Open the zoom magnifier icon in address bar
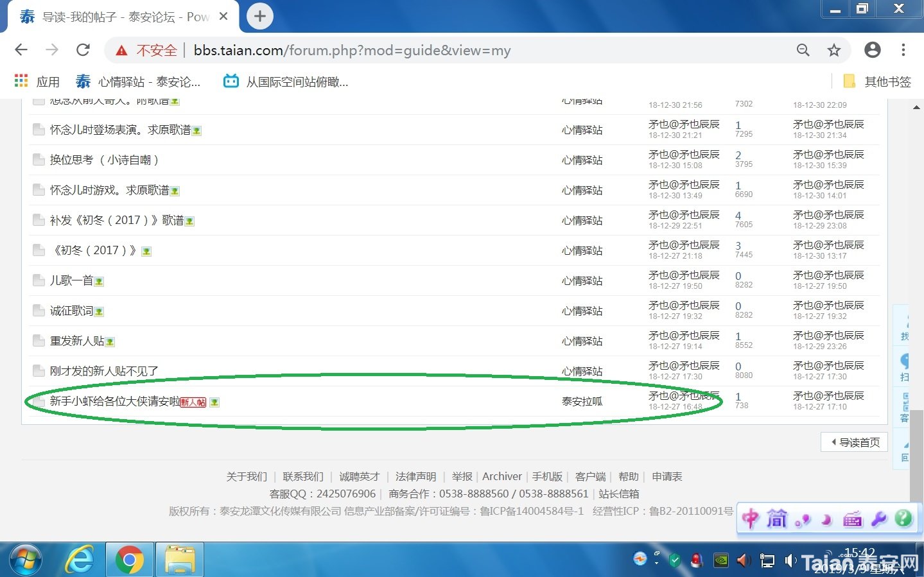The height and width of the screenshot is (577, 924). click(803, 50)
